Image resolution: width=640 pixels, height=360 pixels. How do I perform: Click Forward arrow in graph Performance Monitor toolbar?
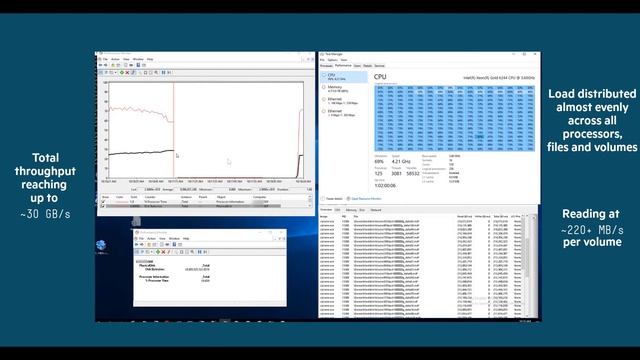[x=105, y=65]
